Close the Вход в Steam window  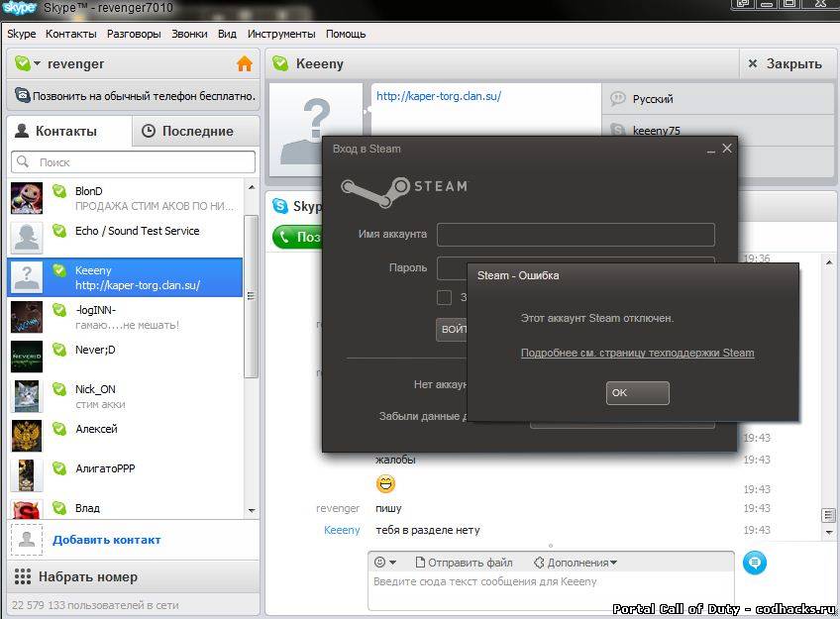(727, 149)
